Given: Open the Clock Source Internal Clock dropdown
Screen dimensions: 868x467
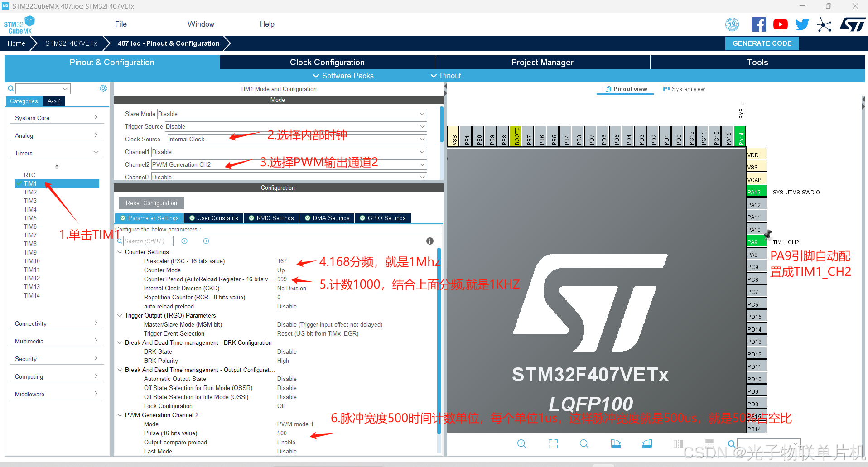Looking at the screenshot, I should (x=297, y=139).
